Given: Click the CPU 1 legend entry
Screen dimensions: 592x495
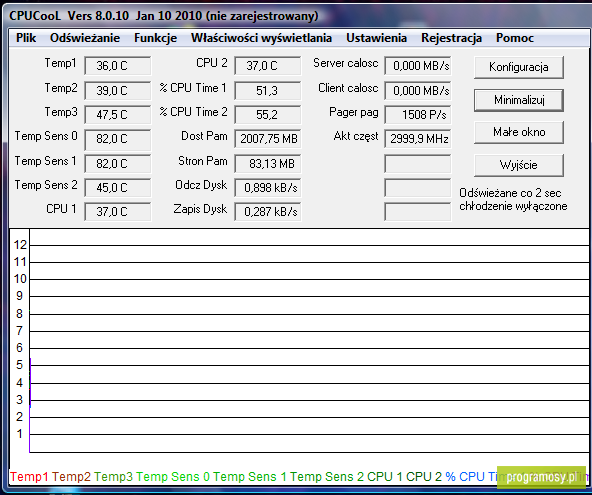Looking at the screenshot, I should tap(385, 476).
